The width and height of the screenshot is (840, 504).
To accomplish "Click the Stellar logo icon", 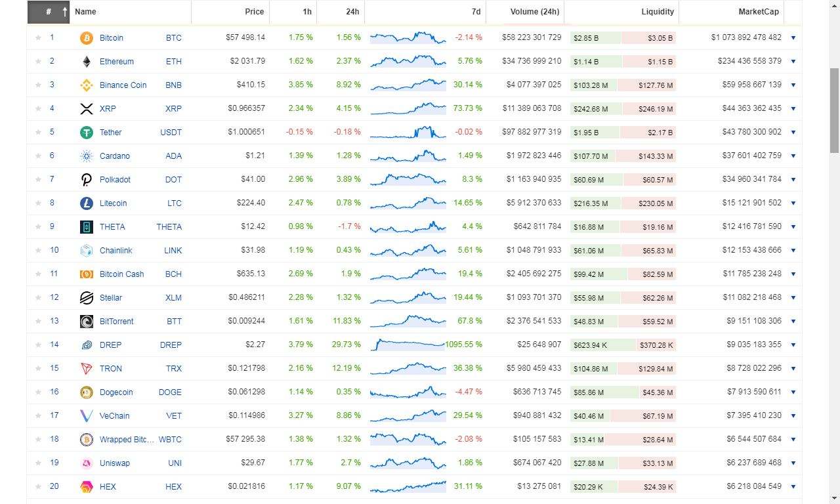I will [x=87, y=298].
